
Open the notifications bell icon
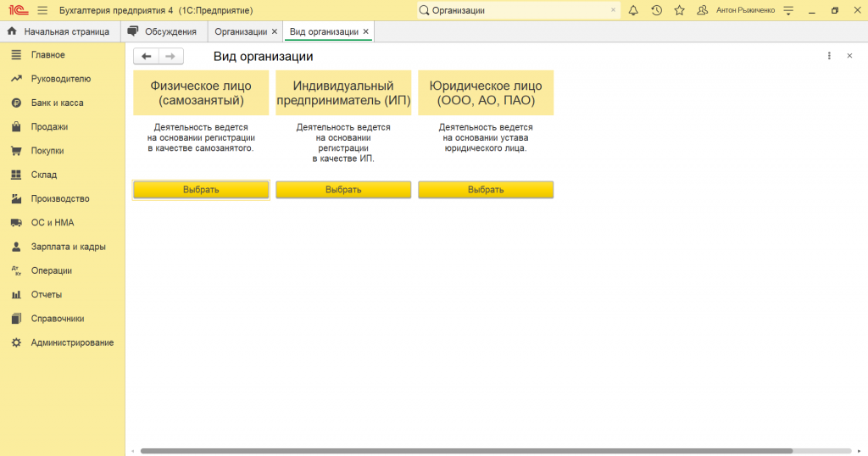click(633, 10)
